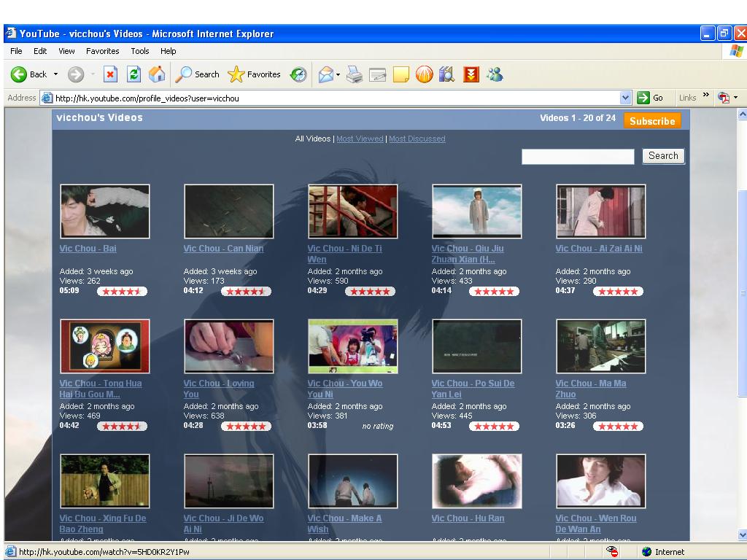
Task: Go to Home page icon
Action: tap(157, 74)
